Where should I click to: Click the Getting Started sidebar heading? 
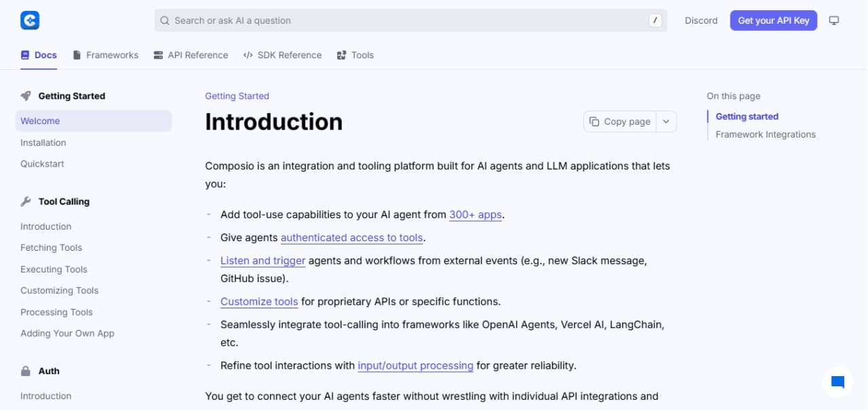pos(72,96)
